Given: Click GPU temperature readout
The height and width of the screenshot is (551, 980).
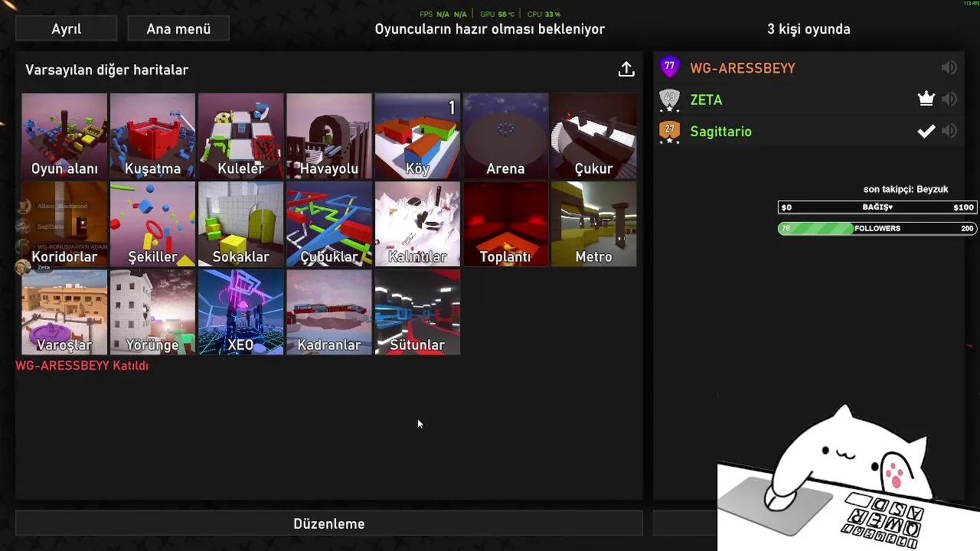Looking at the screenshot, I should click(498, 14).
